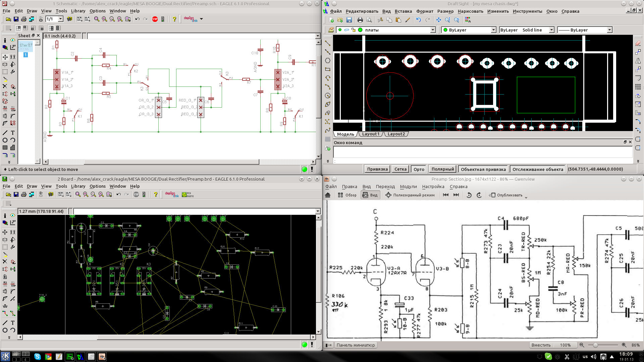The image size is (644, 362).
Task: Open the command line history dropdown in Schematic
Action: 318,36
